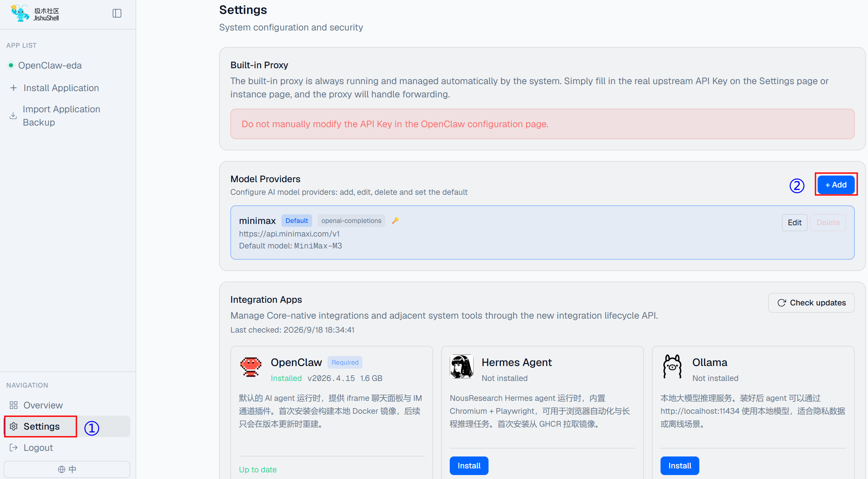Image resolution: width=868 pixels, height=479 pixels.
Task: Click the red API Key warning banner
Action: point(542,124)
